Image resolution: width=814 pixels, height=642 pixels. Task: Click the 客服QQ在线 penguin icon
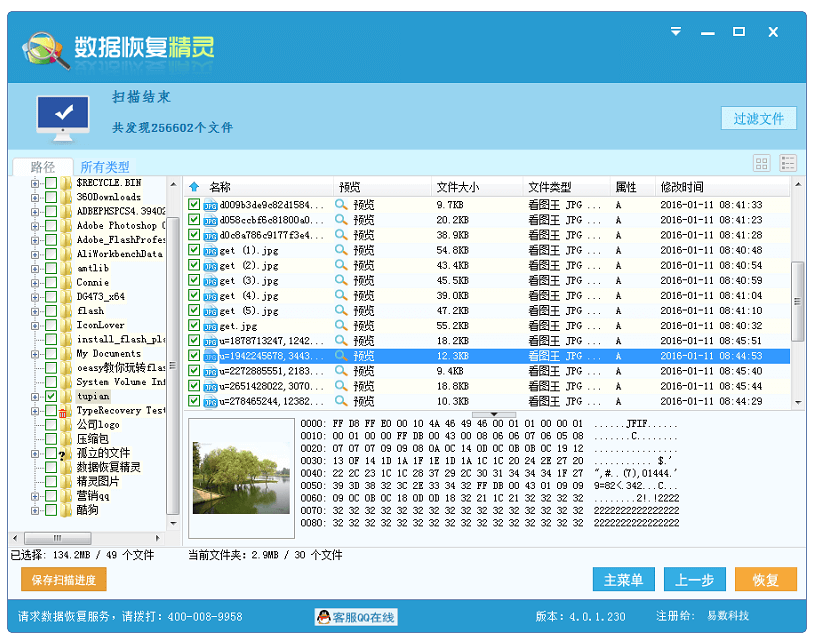(326, 617)
